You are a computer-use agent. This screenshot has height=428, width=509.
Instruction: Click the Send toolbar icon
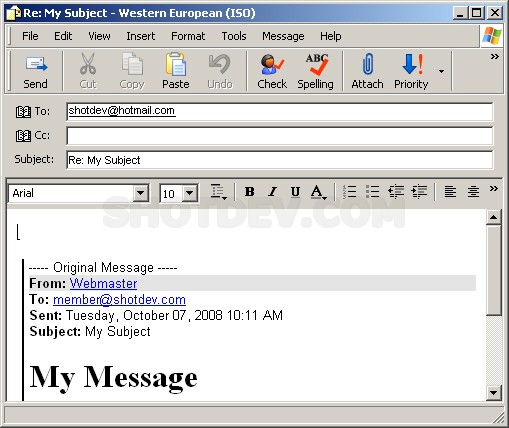pos(36,64)
